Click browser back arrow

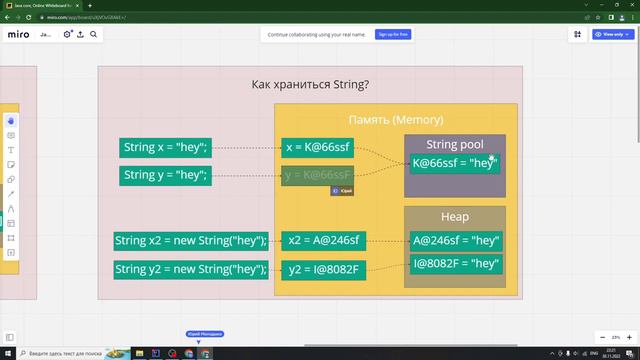coord(7,18)
